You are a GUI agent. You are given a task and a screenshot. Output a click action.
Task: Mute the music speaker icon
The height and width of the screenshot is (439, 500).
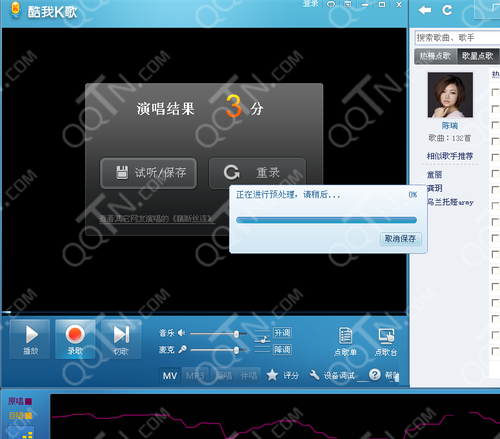click(182, 333)
